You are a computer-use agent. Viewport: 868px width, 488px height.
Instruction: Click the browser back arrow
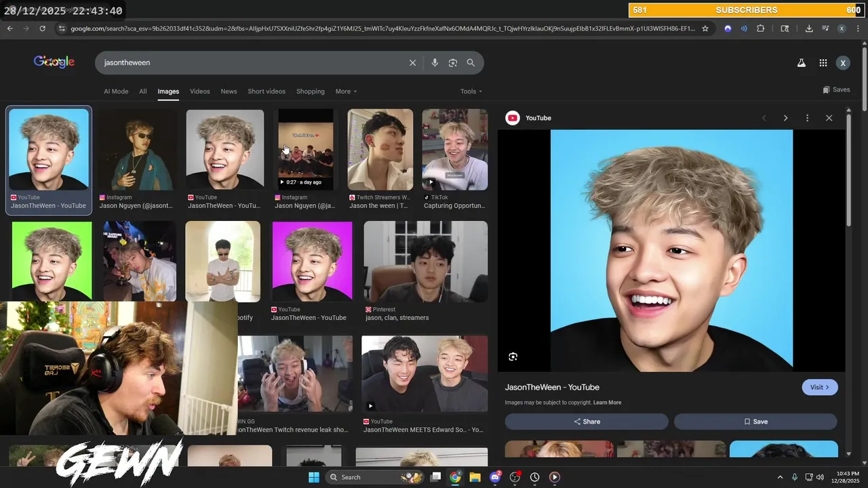pos(10,28)
